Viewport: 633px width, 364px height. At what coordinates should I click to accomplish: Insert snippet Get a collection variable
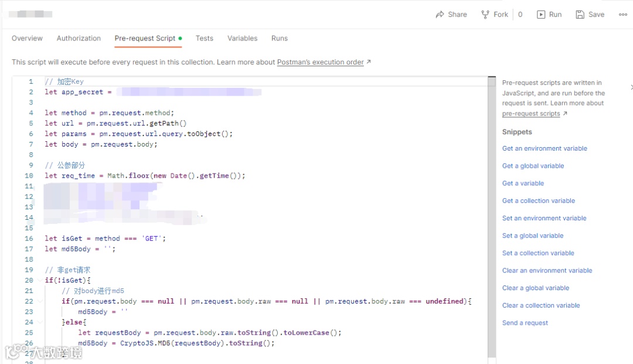[539, 200]
